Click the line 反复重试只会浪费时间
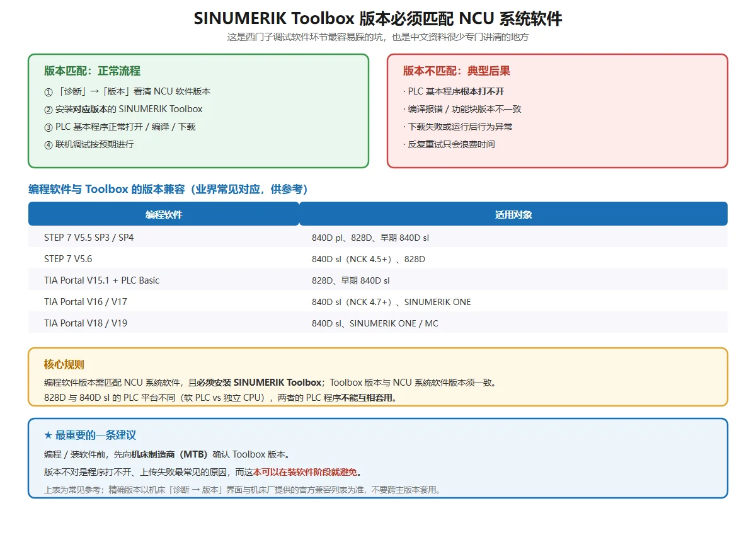This screenshot has height=542, width=756. click(449, 144)
